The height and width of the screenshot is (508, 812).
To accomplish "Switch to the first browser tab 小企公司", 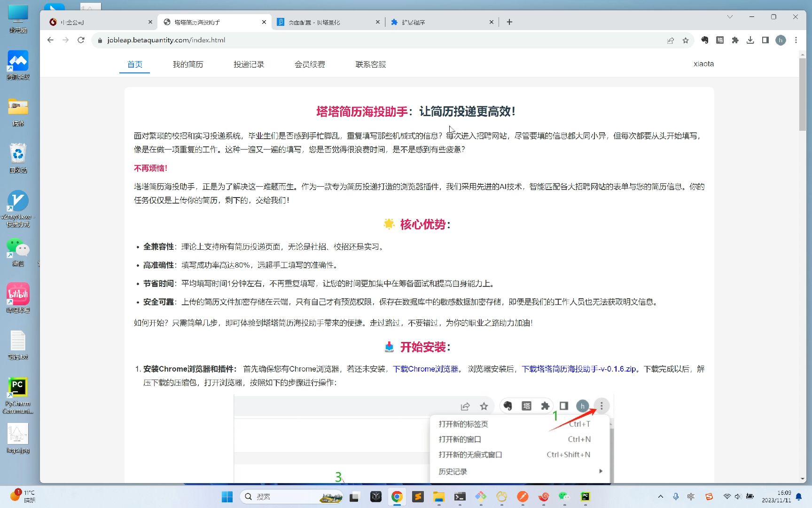I will [x=101, y=22].
